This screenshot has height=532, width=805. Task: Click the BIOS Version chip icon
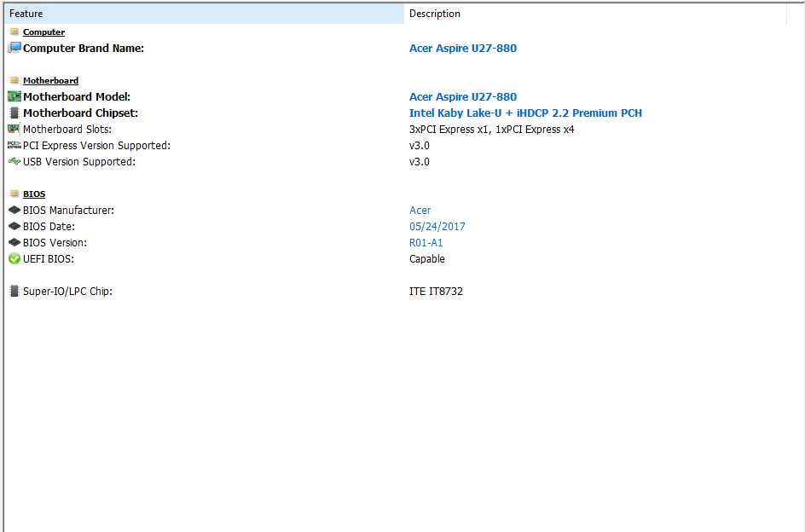pyautogui.click(x=14, y=242)
